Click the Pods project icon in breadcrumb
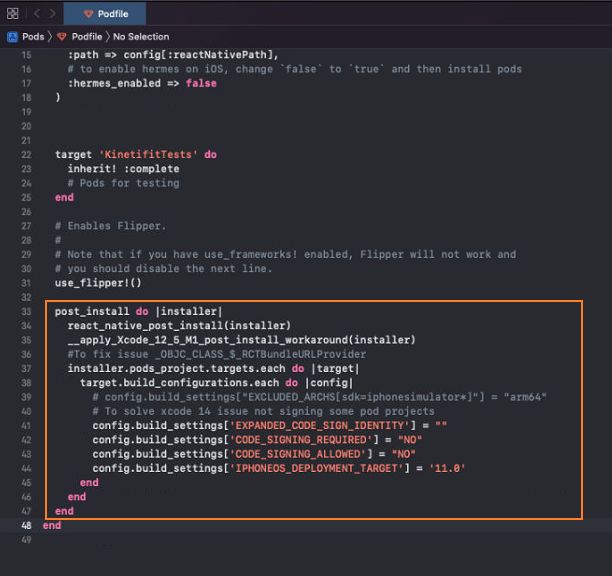Screen dimensions: 612x576 12,37
